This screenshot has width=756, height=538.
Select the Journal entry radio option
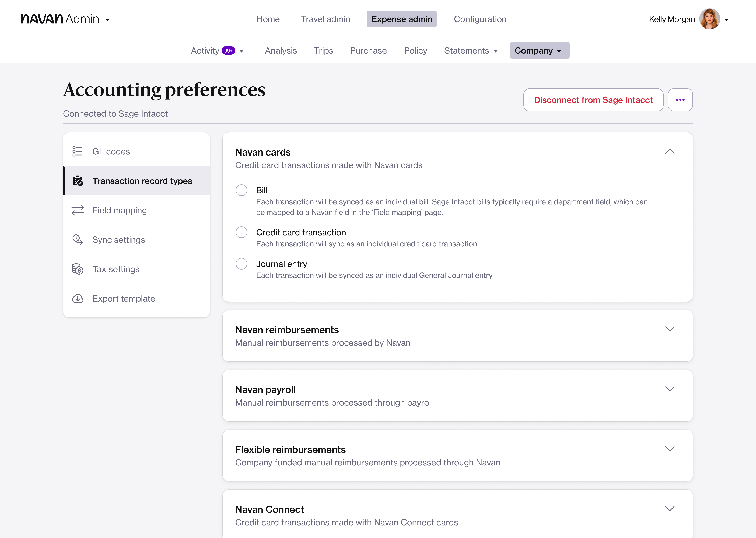(241, 264)
